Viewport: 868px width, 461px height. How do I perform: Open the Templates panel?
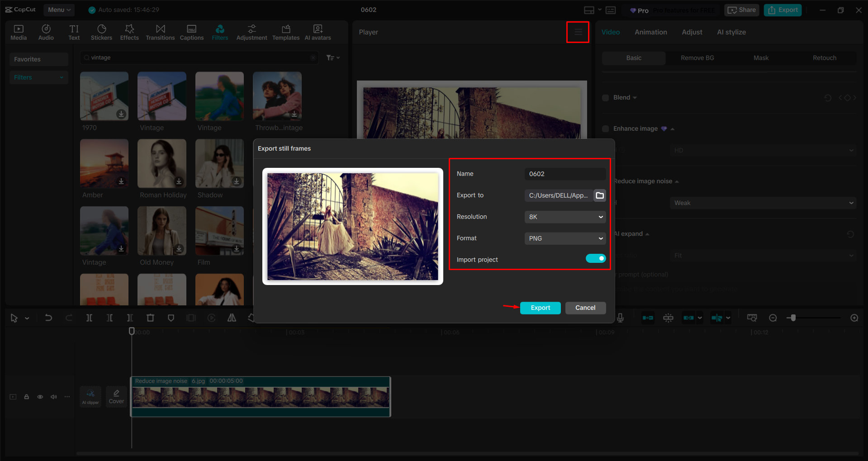[x=285, y=32]
